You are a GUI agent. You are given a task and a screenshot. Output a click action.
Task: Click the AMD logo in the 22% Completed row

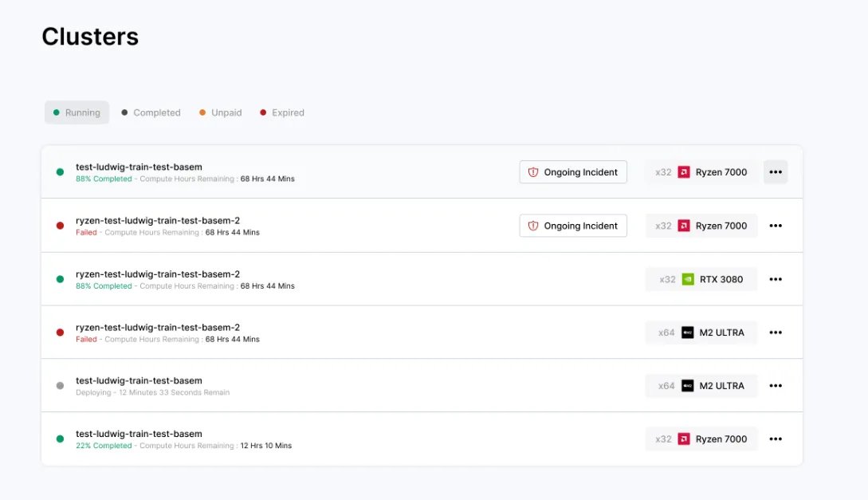click(x=684, y=439)
